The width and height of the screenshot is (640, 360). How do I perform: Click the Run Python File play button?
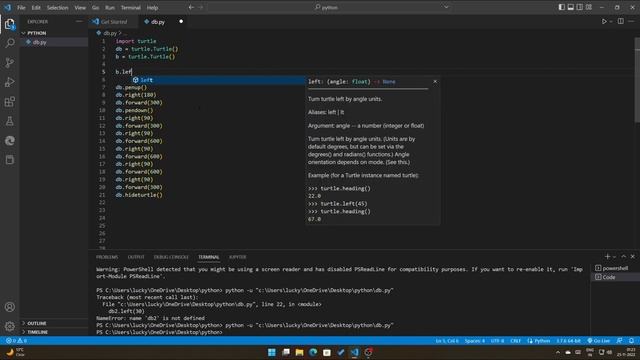coord(604,22)
